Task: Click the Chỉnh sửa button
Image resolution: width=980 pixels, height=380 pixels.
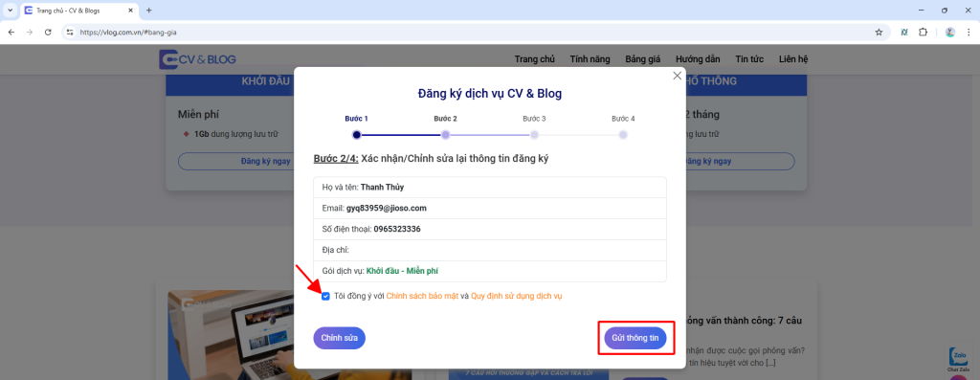Action: click(x=340, y=338)
